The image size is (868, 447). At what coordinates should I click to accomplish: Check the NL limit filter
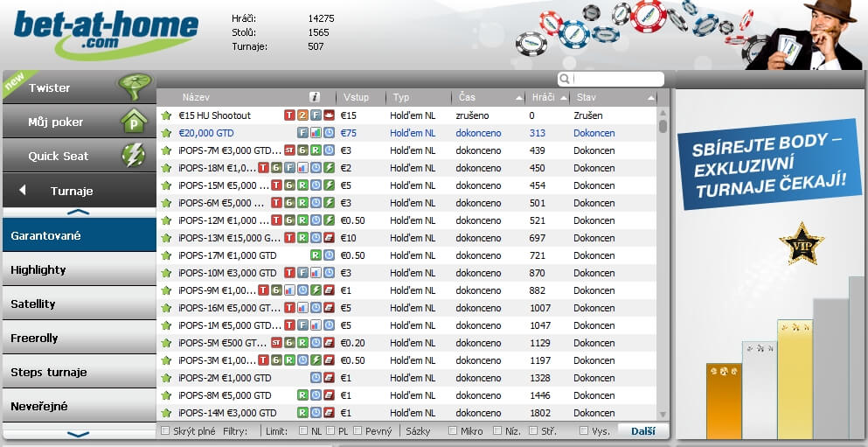[x=302, y=431]
